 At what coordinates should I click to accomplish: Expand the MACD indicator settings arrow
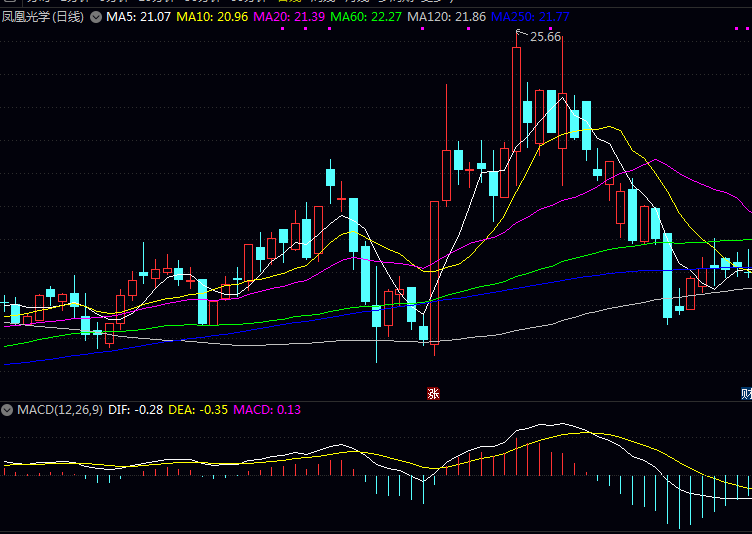(7, 410)
